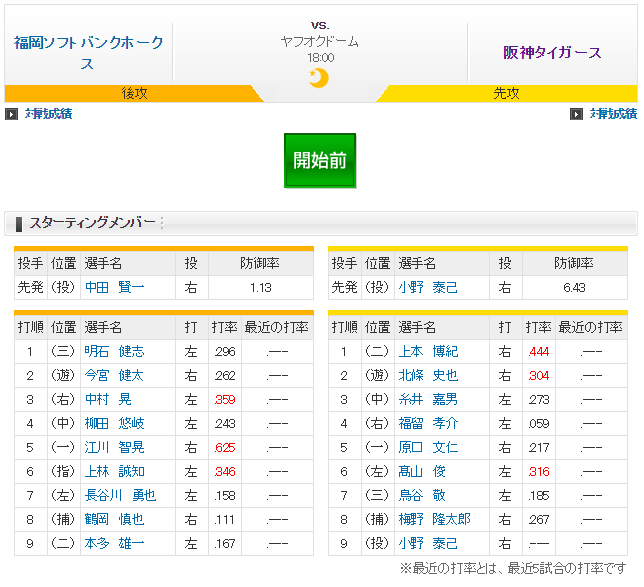Image resolution: width=644 pixels, height=587 pixels.
Task: Open starting pitcher 中田 賢一 profile
Action: pyautogui.click(x=115, y=287)
